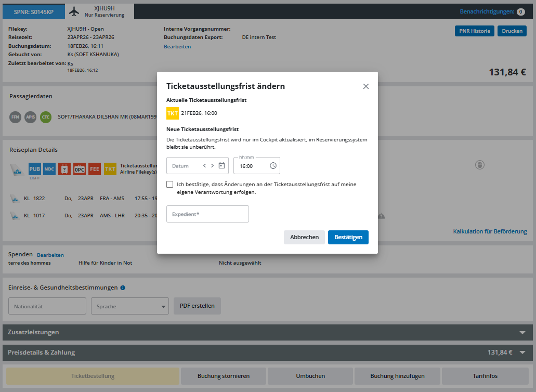Tick the own-responsibility confirmation checkbox
Image resolution: width=536 pixels, height=392 pixels.
tap(170, 185)
